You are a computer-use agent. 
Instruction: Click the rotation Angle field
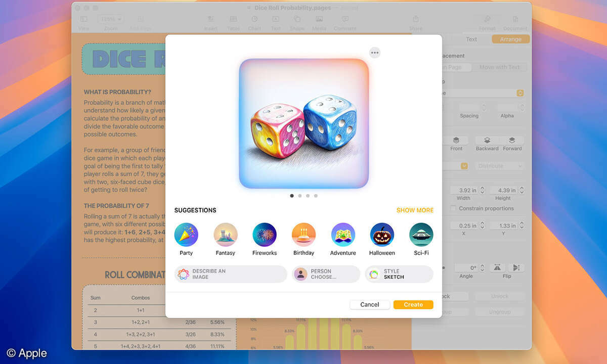coord(466,267)
